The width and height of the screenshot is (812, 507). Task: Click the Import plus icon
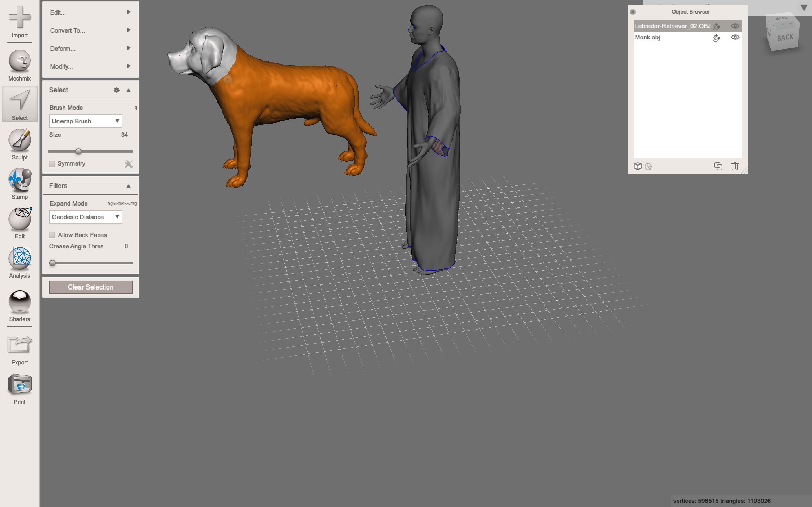click(x=19, y=17)
